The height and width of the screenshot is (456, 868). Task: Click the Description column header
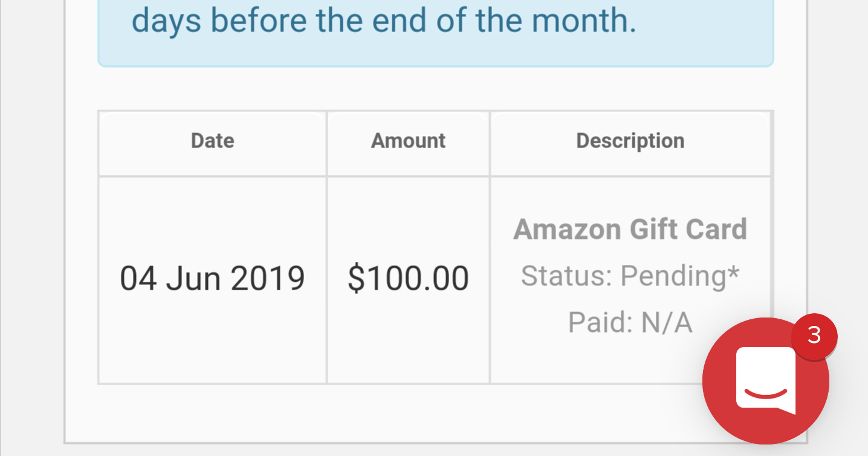coord(630,141)
